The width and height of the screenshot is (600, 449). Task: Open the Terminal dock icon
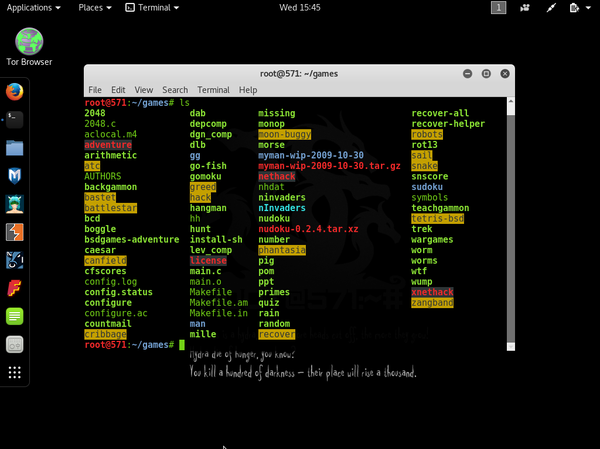[15, 119]
